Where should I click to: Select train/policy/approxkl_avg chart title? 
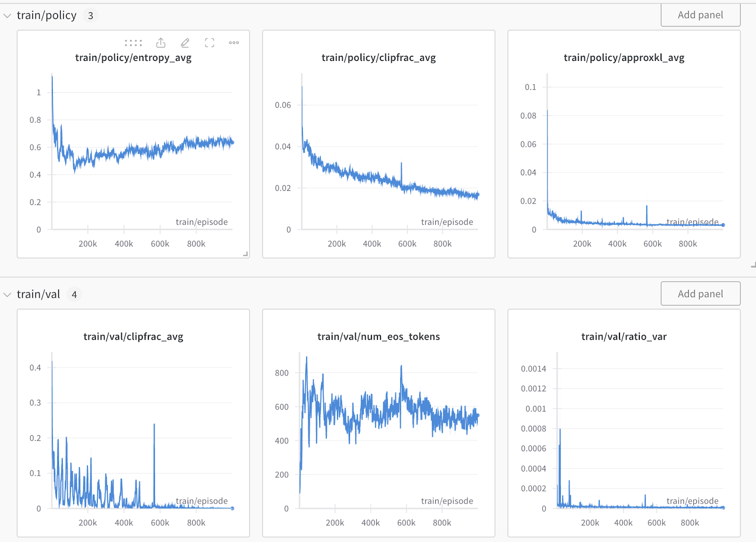(624, 58)
